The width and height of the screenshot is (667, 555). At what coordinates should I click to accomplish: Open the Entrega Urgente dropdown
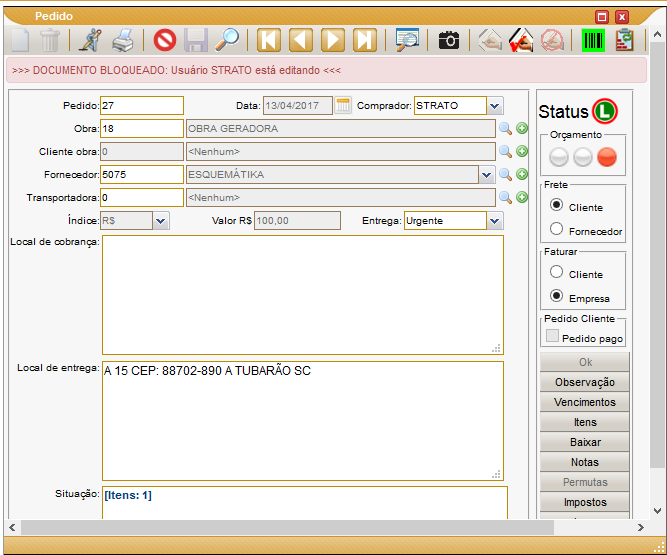pos(494,221)
